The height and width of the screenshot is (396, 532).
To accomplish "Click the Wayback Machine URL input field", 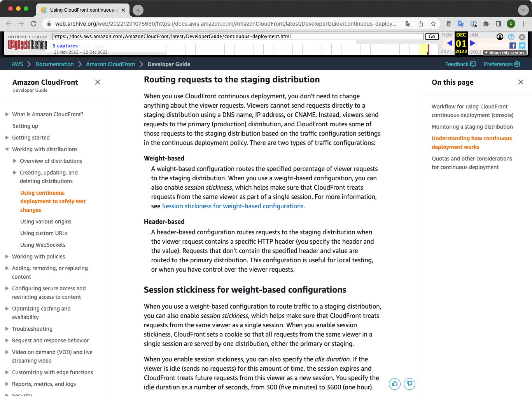I will (238, 37).
